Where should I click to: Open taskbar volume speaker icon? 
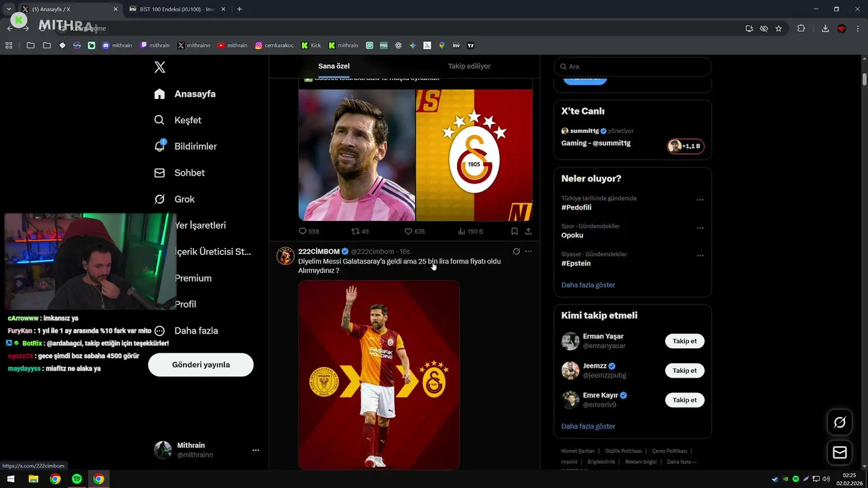[826, 479]
